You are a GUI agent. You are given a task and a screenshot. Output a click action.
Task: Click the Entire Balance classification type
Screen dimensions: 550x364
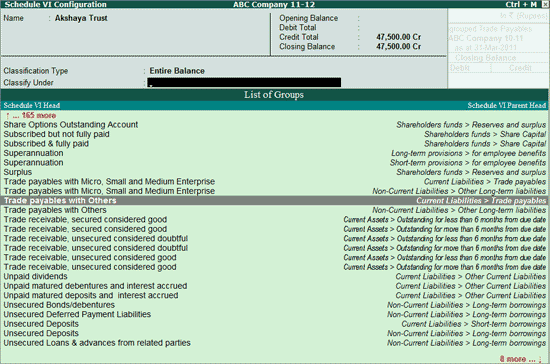coord(177,71)
